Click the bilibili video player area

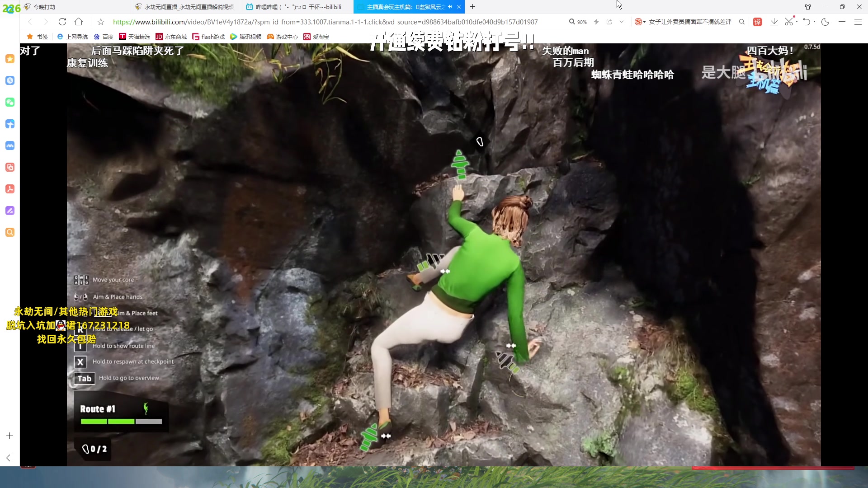(443, 254)
